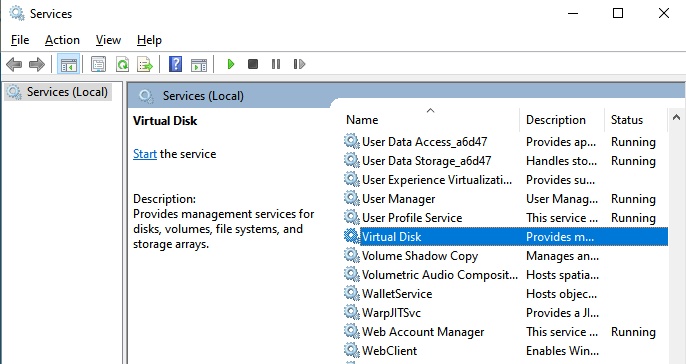686x364 pixels.
Task: Open Properties toolbar icon
Action: [98, 65]
